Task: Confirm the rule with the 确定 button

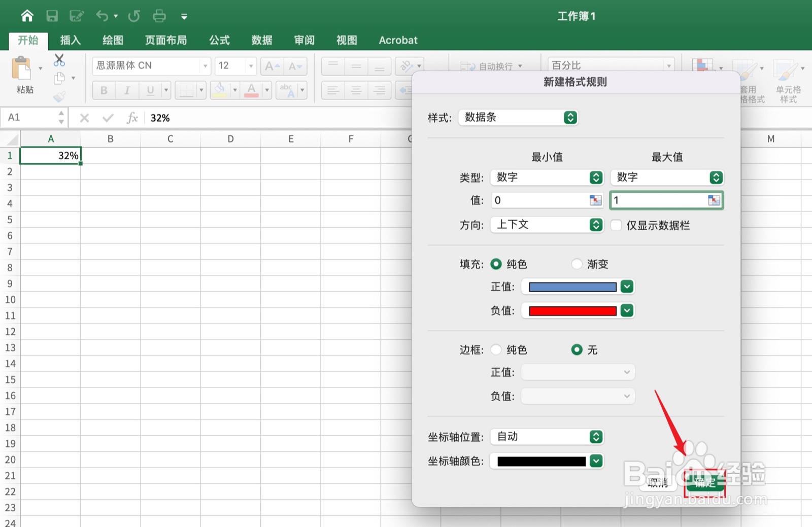Action: [706, 483]
